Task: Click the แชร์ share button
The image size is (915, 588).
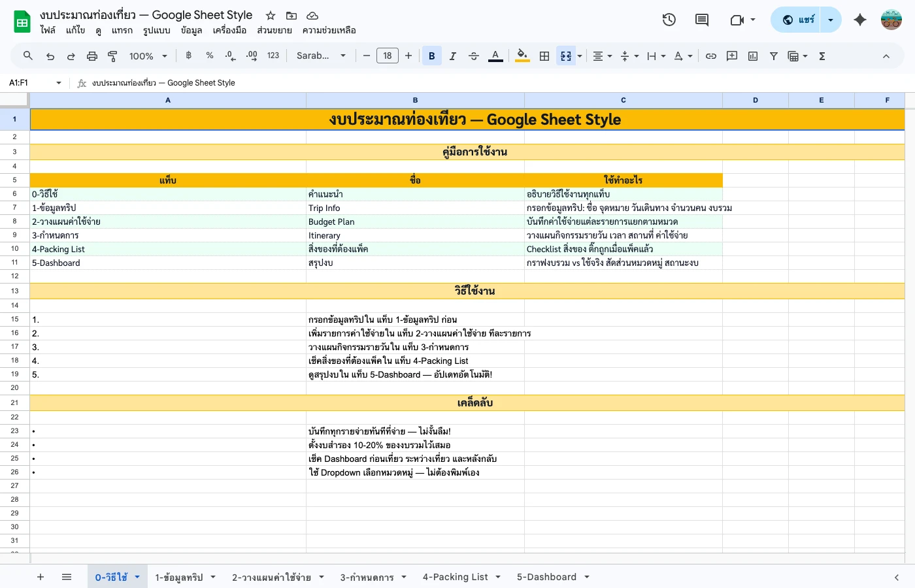Action: (x=799, y=20)
